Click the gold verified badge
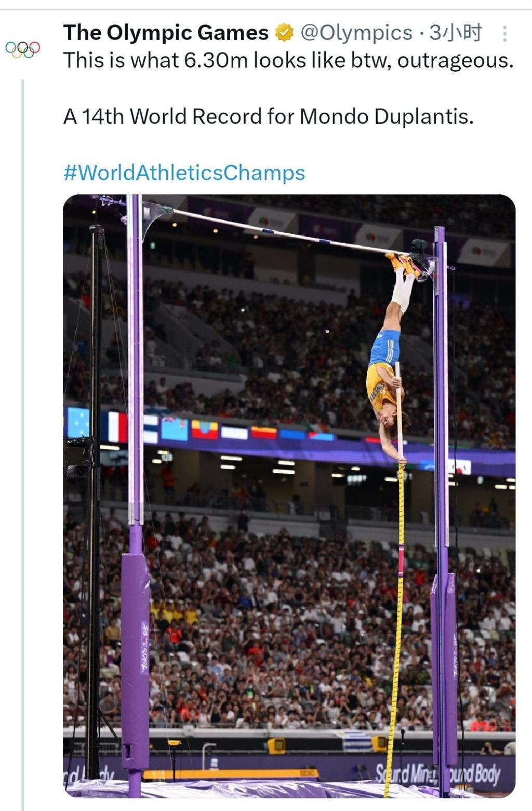The image size is (532, 811). (x=284, y=33)
